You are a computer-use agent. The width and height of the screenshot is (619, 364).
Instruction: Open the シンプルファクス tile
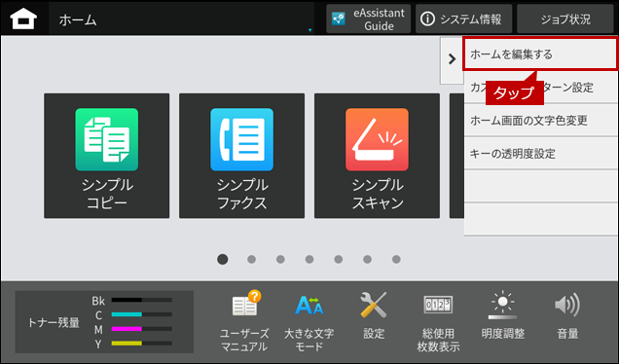point(241,156)
